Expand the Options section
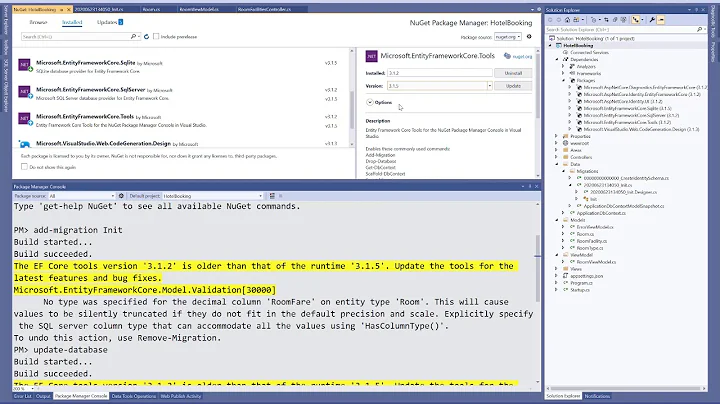The image size is (720, 404). pyautogui.click(x=370, y=102)
